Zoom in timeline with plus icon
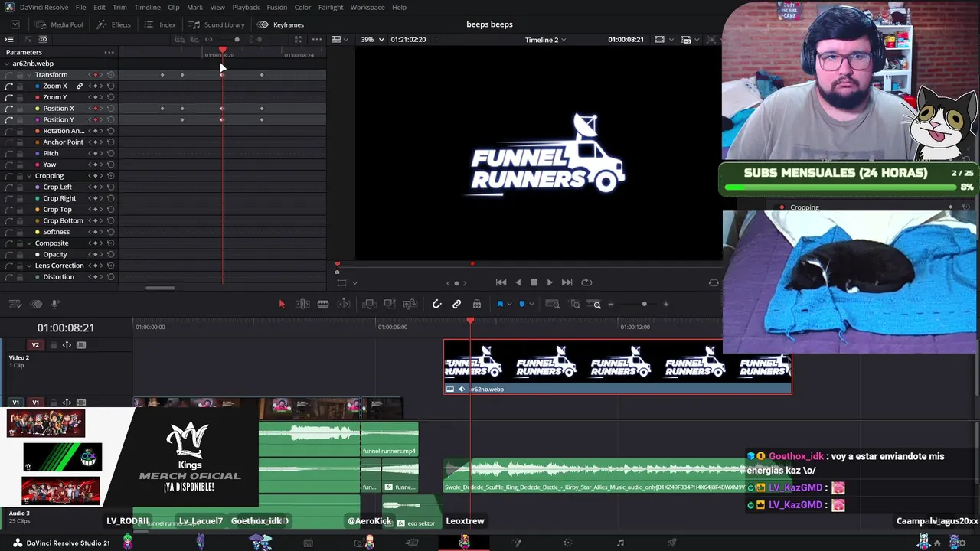 pos(665,305)
